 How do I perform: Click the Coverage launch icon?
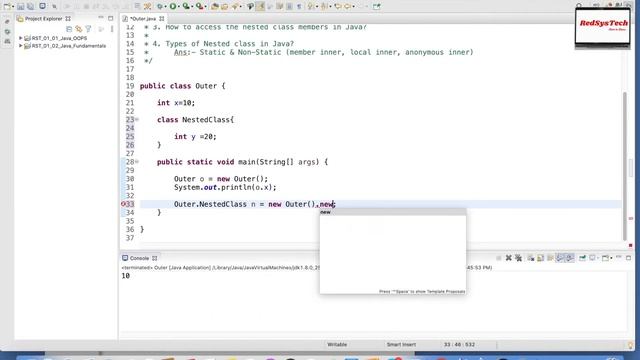click(x=186, y=7)
